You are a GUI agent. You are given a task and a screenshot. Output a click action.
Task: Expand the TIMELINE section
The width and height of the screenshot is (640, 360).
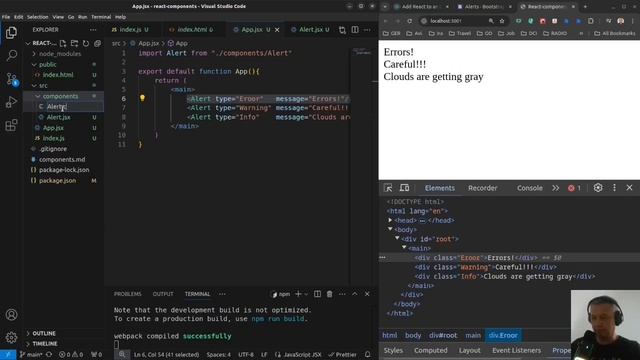click(28, 344)
